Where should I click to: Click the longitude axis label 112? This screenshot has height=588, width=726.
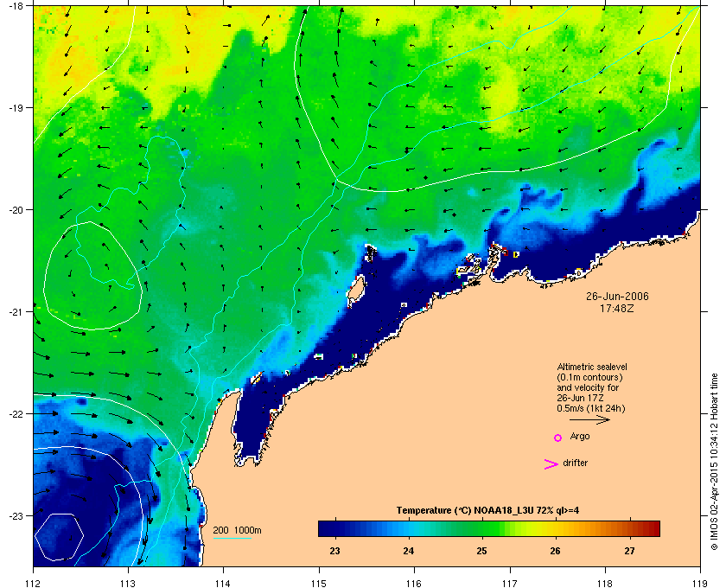coord(33,584)
